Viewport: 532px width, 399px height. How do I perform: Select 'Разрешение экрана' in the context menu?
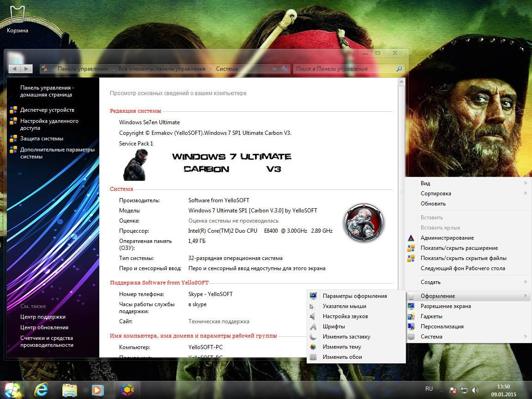(468, 306)
